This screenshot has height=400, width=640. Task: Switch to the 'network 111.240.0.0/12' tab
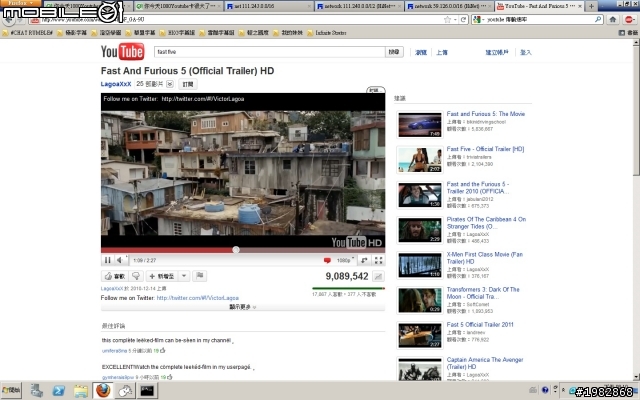tap(359, 6)
